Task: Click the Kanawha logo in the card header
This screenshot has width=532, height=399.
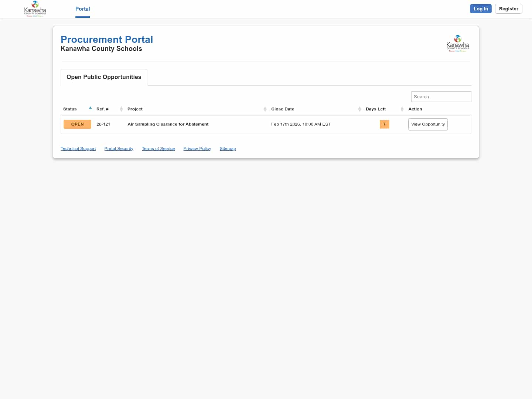Action: coord(458,43)
